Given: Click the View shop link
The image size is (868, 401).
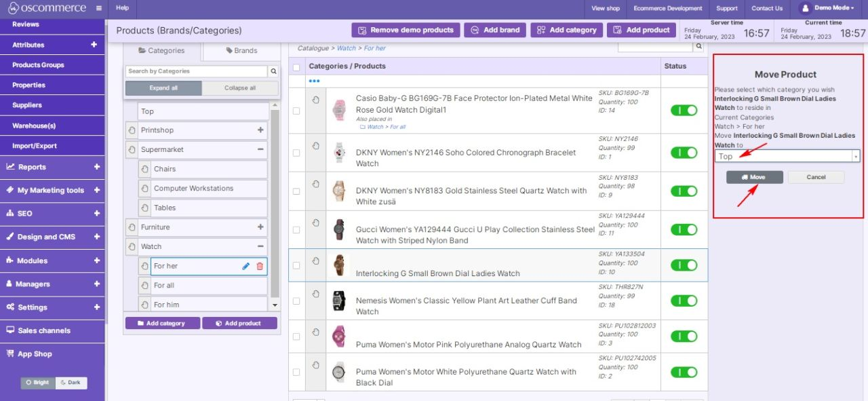Looking at the screenshot, I should click(606, 8).
